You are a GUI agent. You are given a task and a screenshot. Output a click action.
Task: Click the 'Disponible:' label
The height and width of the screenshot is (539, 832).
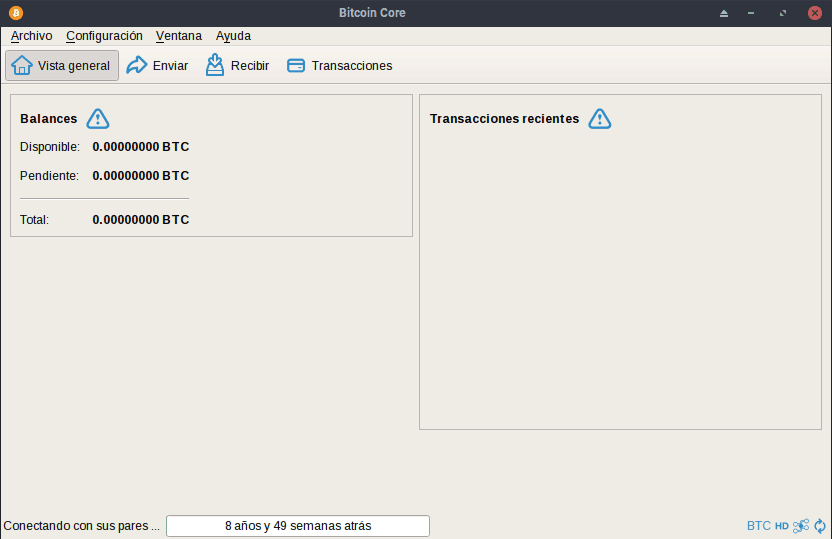tap(50, 147)
